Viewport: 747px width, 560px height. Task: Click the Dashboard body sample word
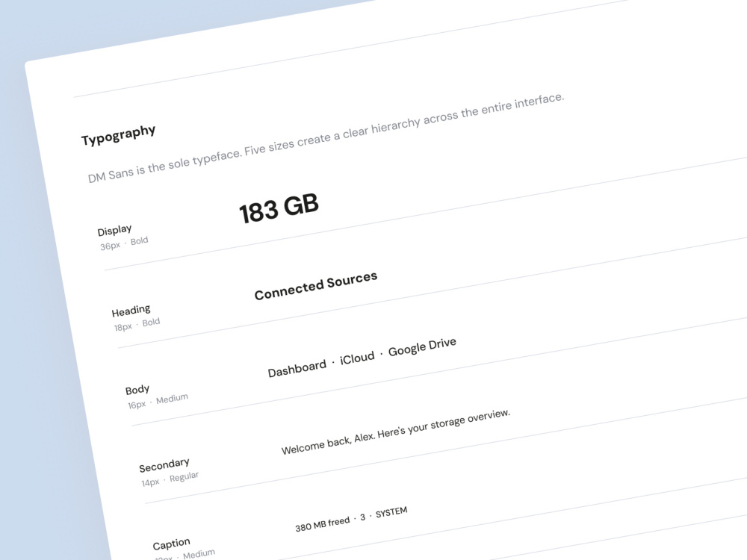click(x=297, y=369)
